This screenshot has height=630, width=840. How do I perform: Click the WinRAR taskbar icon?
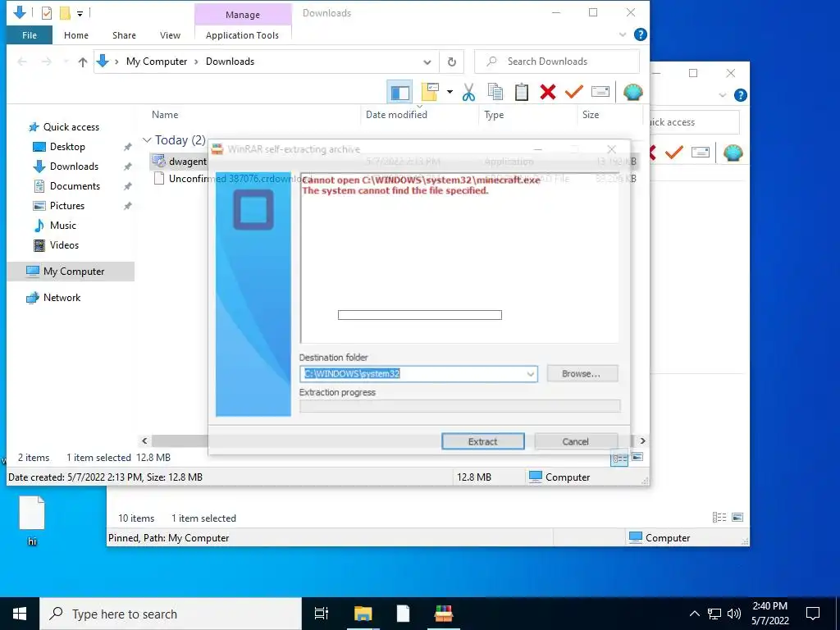pyautogui.click(x=444, y=614)
